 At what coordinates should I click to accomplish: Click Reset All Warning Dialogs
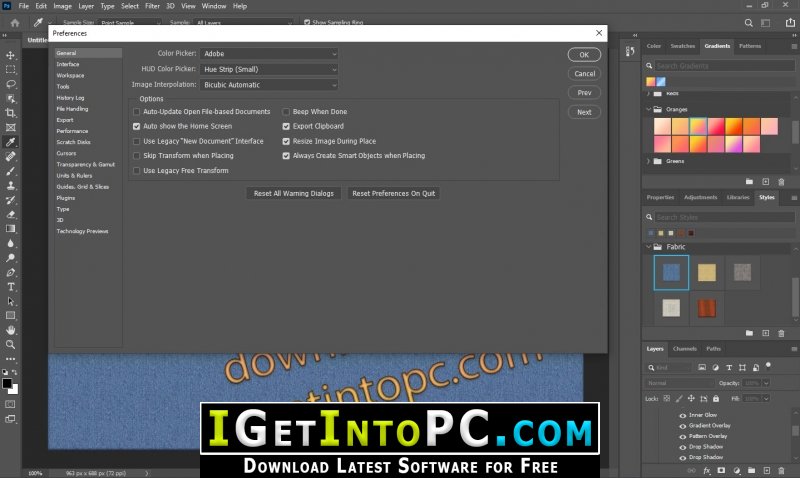293,193
